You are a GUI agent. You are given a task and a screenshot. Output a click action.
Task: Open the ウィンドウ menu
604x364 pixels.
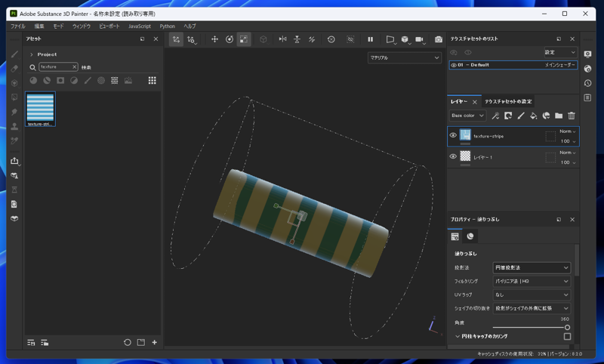[x=82, y=26]
